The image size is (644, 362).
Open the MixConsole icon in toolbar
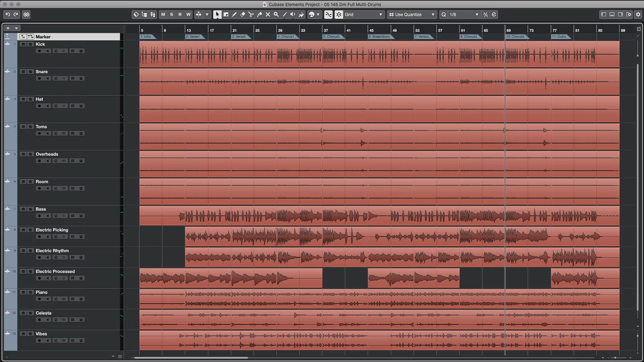[153, 14]
